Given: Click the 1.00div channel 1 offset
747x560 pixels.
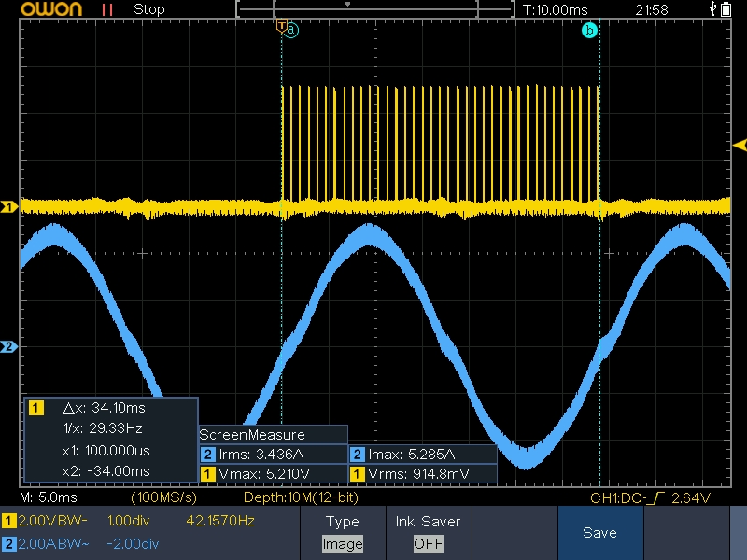Looking at the screenshot, I should (x=129, y=521).
